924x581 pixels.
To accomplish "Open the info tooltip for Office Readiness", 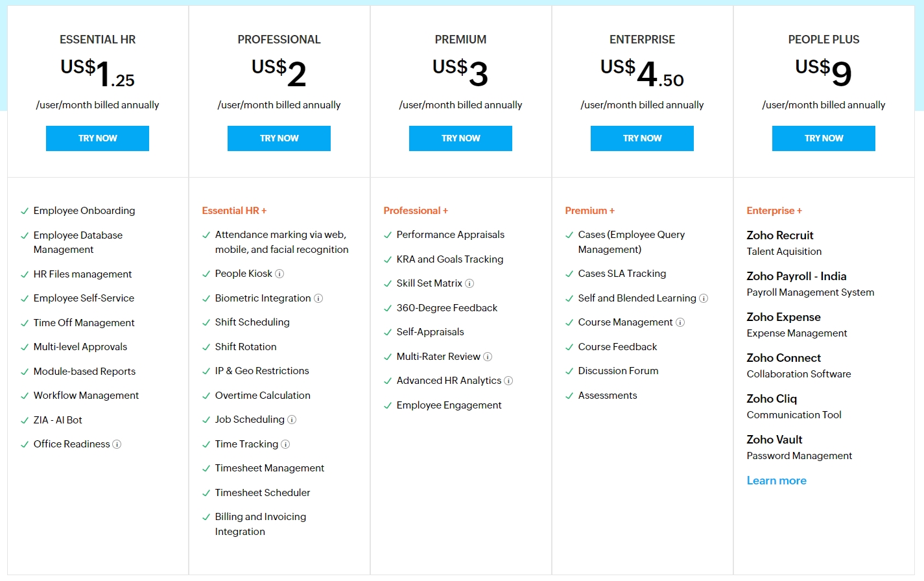I will 117,445.
